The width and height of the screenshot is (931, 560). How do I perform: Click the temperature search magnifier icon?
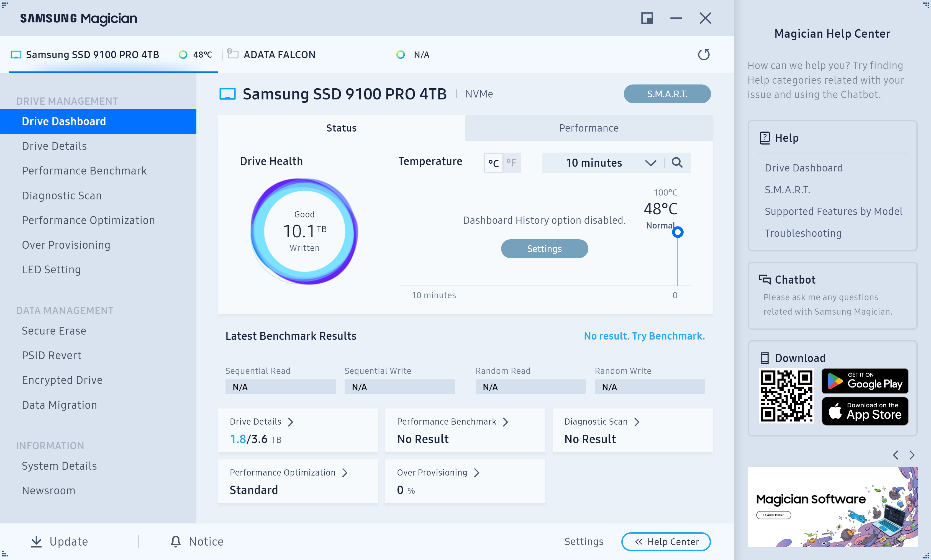point(677,163)
